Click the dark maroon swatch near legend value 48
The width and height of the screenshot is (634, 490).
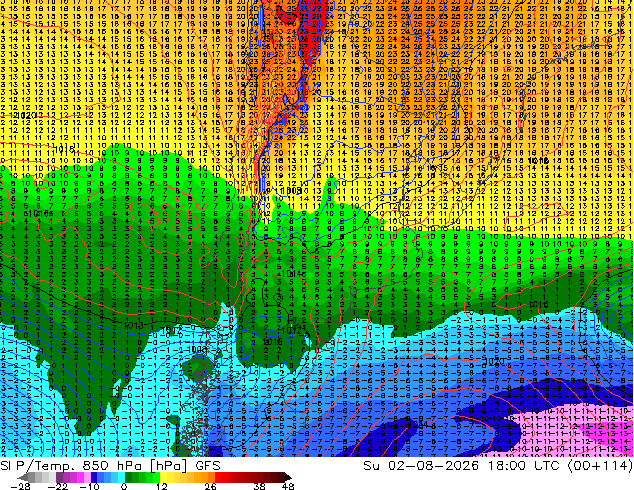pos(280,477)
